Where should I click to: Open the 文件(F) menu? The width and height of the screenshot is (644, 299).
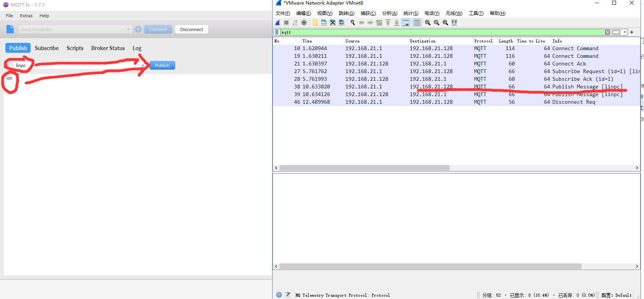tap(283, 13)
